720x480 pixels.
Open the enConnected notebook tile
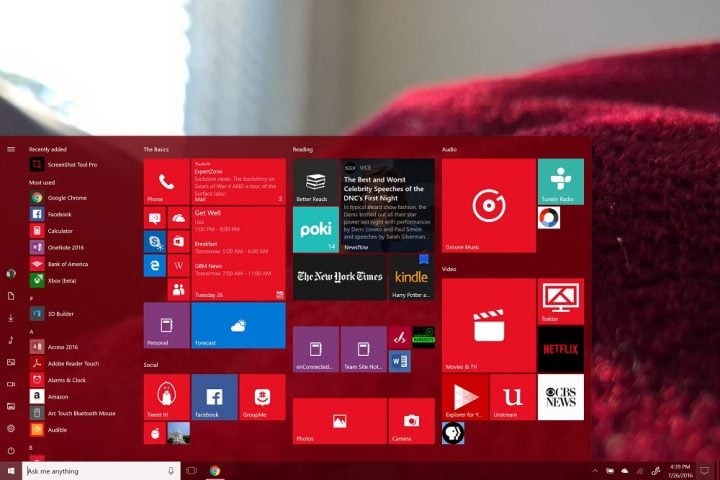[x=316, y=349]
